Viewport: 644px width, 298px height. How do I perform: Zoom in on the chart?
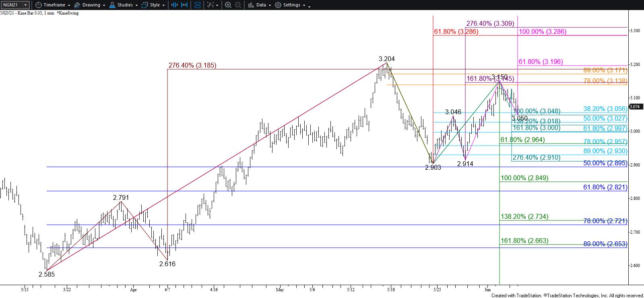228,5
